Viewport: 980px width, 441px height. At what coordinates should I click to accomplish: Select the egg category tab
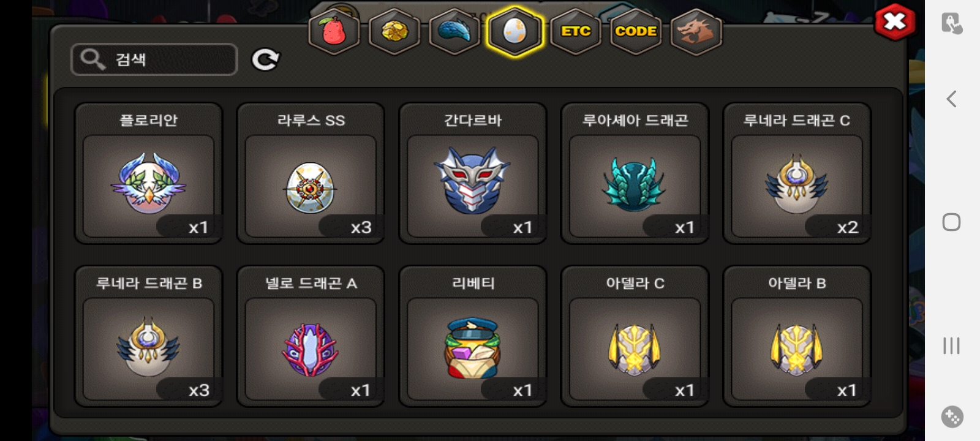(514, 31)
